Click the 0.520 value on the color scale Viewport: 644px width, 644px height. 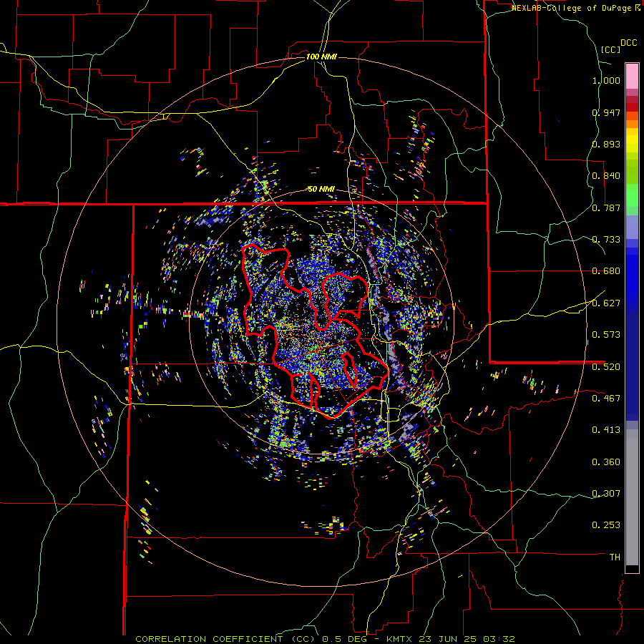coord(606,367)
